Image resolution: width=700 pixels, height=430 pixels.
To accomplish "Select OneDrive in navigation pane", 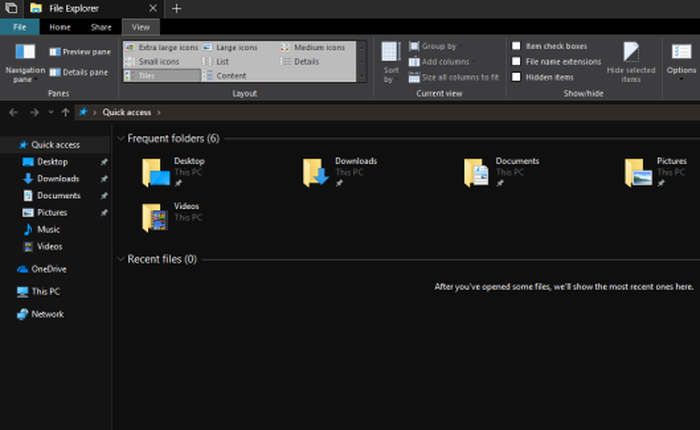I will 49,269.
